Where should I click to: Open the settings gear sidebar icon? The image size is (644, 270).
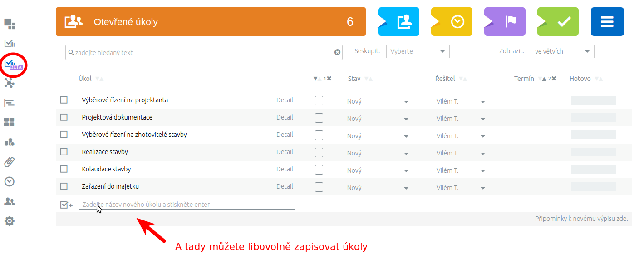pyautogui.click(x=10, y=221)
